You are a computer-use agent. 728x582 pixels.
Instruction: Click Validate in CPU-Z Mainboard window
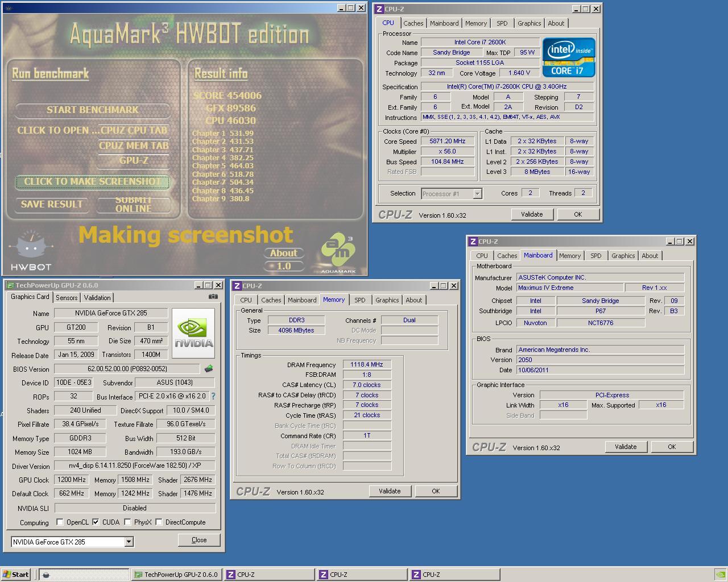pos(626,447)
